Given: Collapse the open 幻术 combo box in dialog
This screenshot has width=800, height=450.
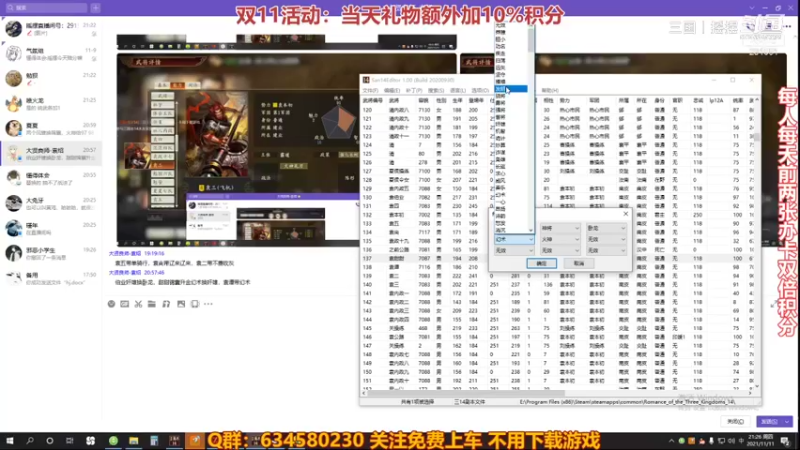Looking at the screenshot, I should point(513,239).
